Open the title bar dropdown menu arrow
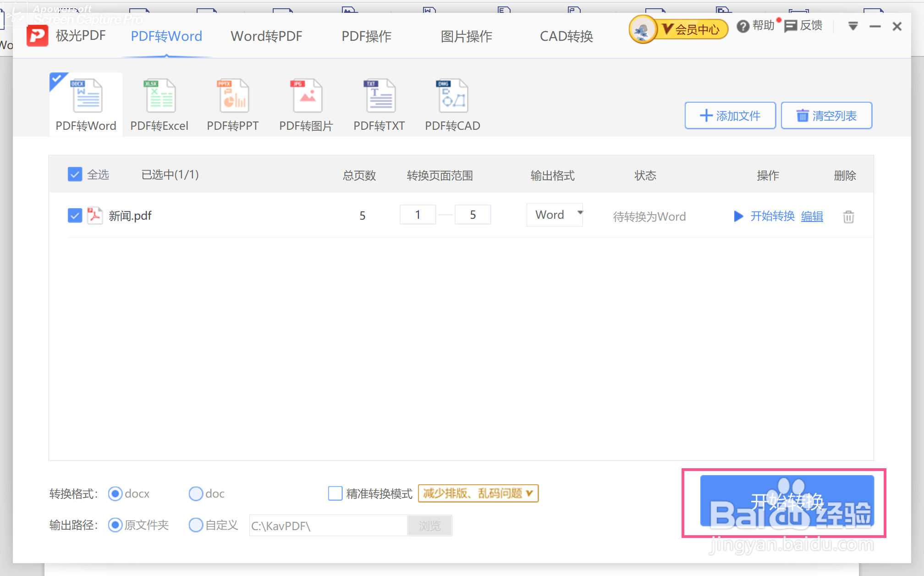Viewport: 924px width, 576px height. coord(852,26)
